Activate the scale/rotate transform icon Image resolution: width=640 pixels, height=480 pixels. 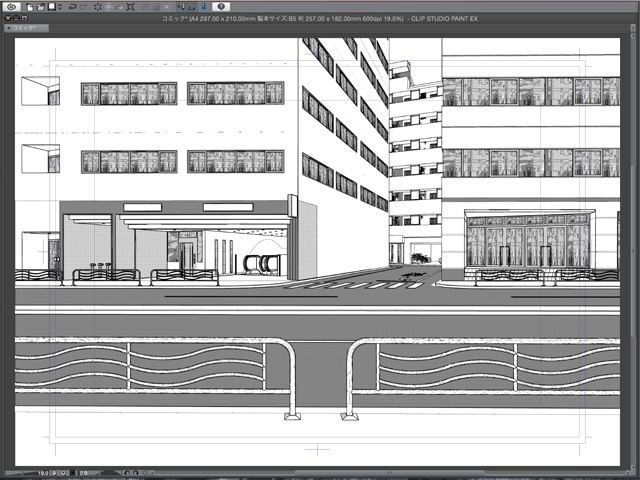[131, 7]
